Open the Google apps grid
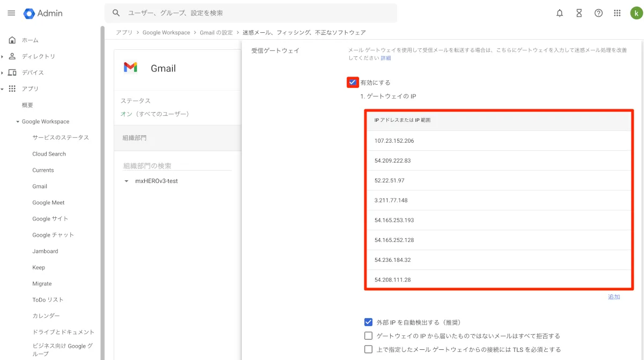The width and height of the screenshot is (644, 360). [618, 13]
